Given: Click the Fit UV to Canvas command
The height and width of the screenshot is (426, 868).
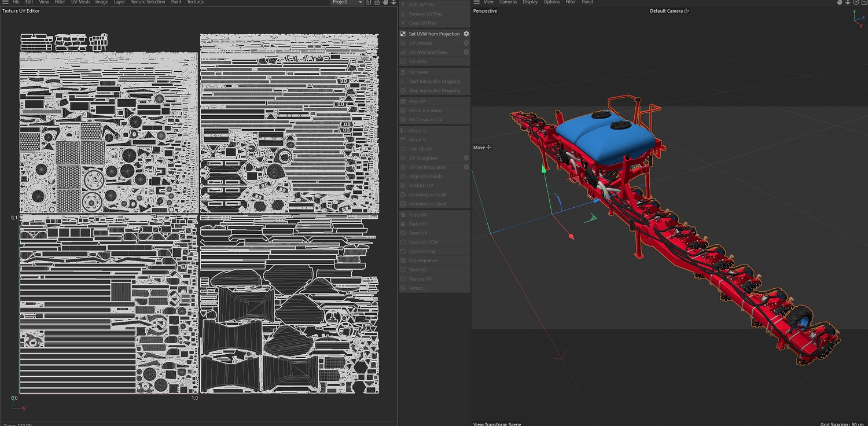Looking at the screenshot, I should coord(425,111).
